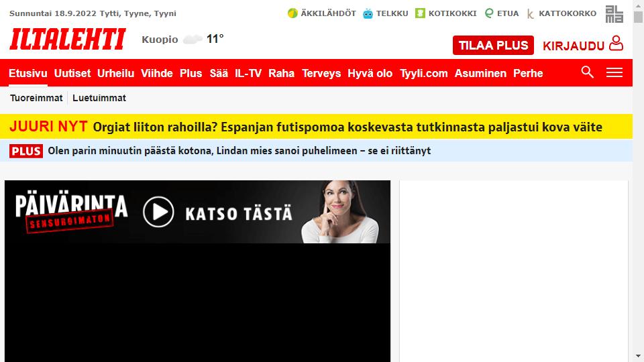This screenshot has width=644, height=362.
Task: Go to the Urheilu section
Action: pos(116,74)
